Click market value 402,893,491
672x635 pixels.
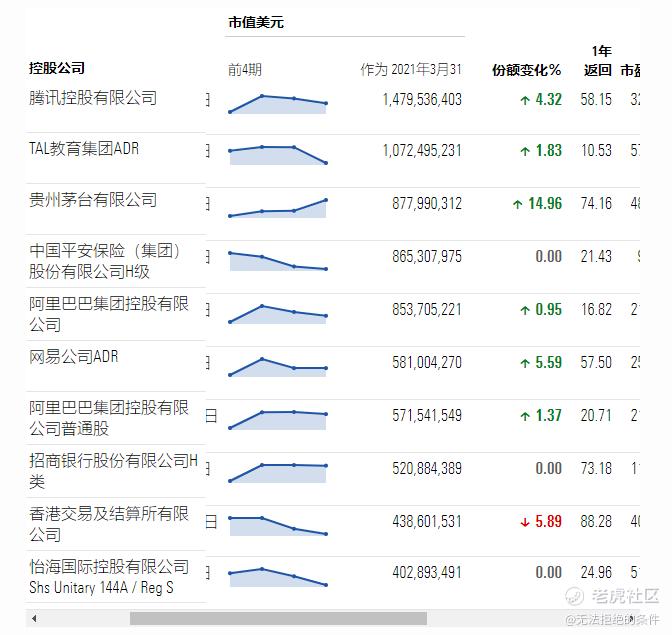point(427,572)
